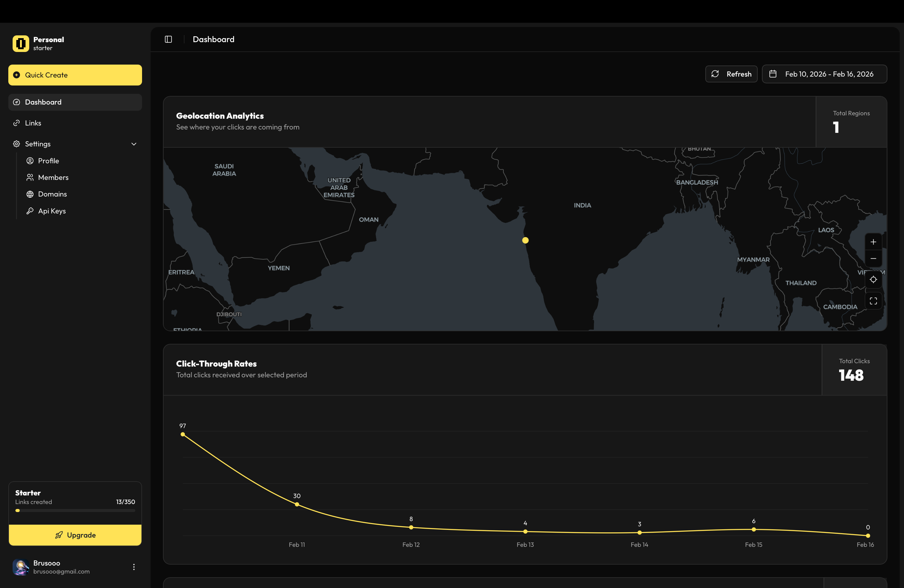
Task: Open the Personal starter workspace switcher
Action: click(49, 43)
